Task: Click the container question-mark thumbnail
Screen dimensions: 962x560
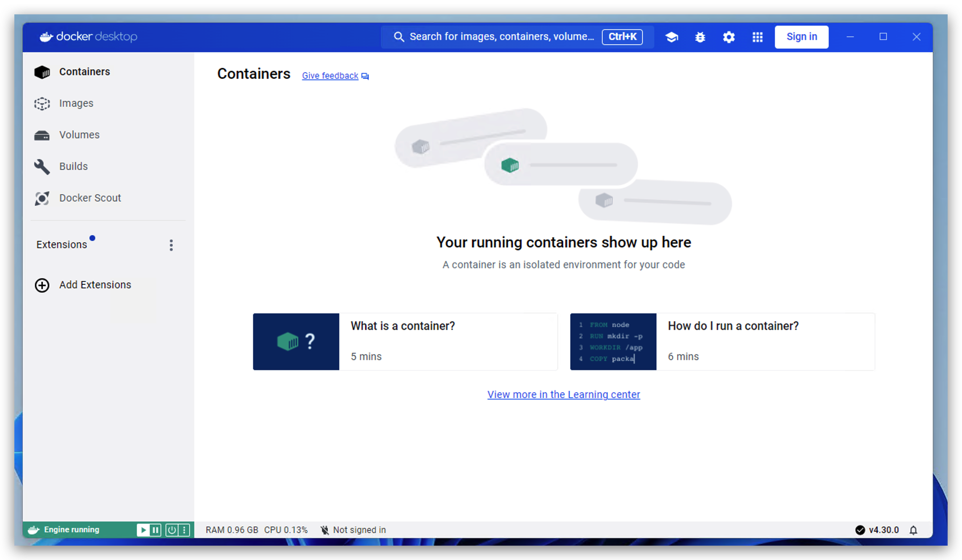Action: (x=296, y=342)
